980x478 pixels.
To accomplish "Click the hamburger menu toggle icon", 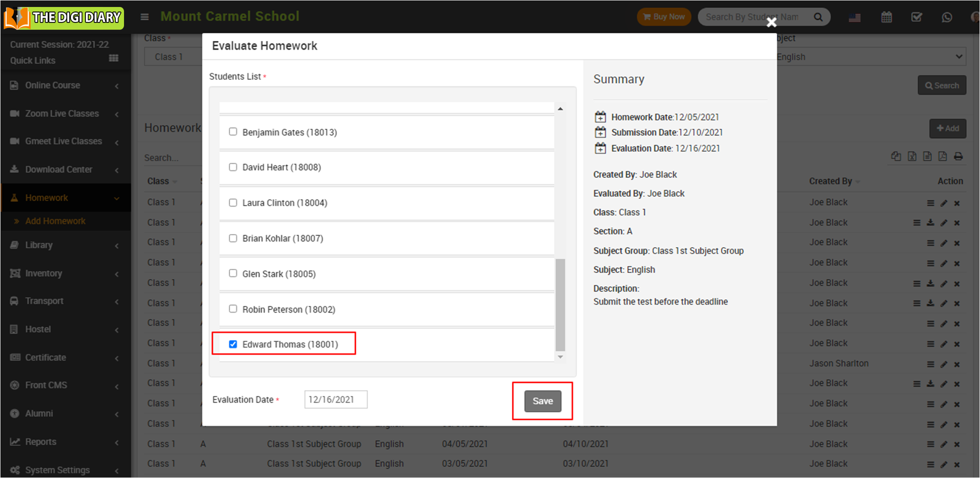I will [144, 17].
